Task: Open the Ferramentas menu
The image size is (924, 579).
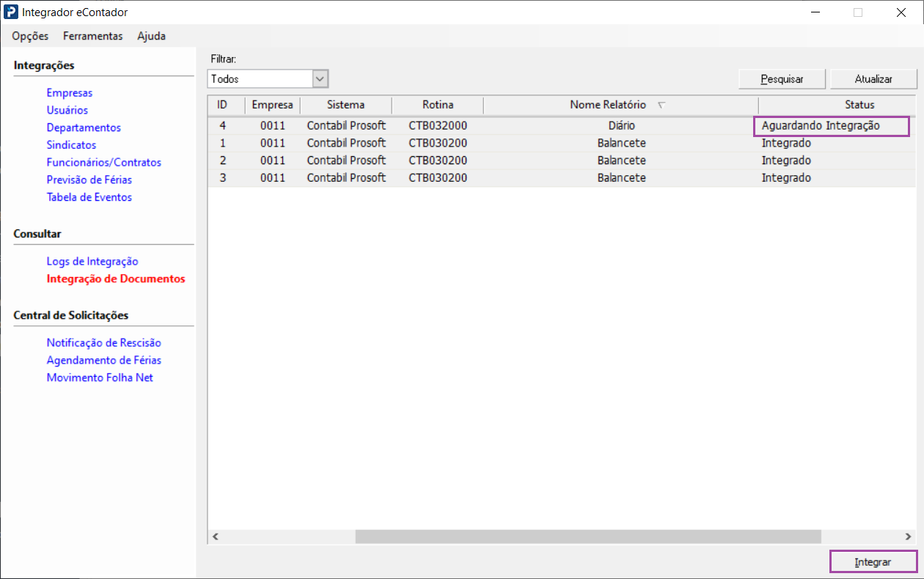Action: coord(92,36)
